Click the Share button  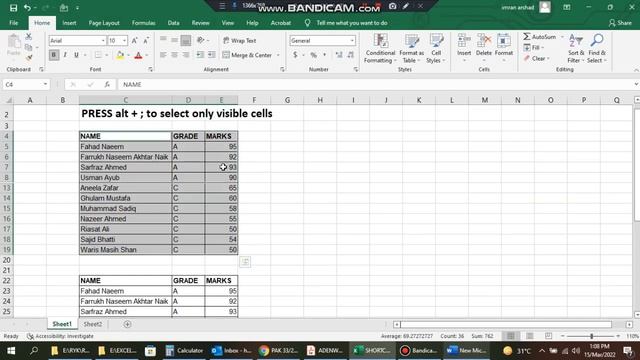pyautogui.click(x=620, y=23)
